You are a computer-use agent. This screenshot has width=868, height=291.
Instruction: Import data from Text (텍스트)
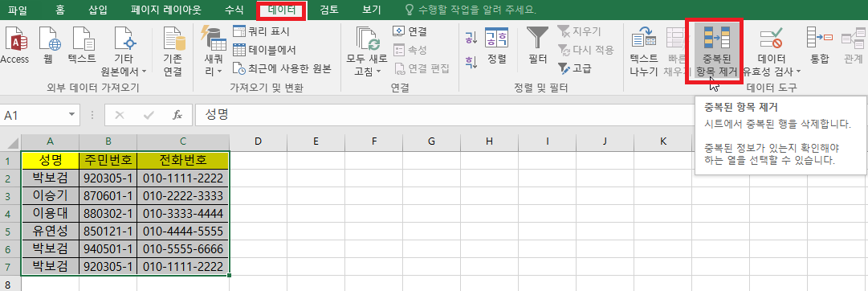(x=81, y=45)
